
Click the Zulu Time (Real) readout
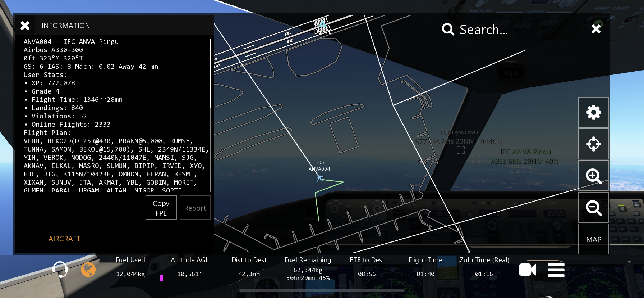click(484, 267)
